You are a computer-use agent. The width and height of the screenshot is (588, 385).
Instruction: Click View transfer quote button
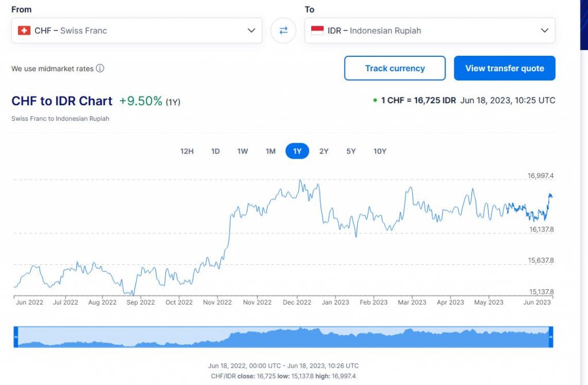[x=504, y=68]
